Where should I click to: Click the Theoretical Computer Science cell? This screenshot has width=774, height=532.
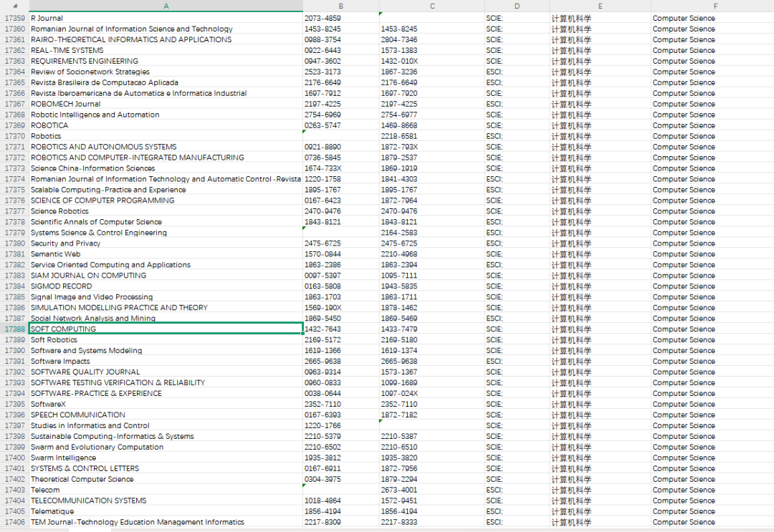point(166,479)
